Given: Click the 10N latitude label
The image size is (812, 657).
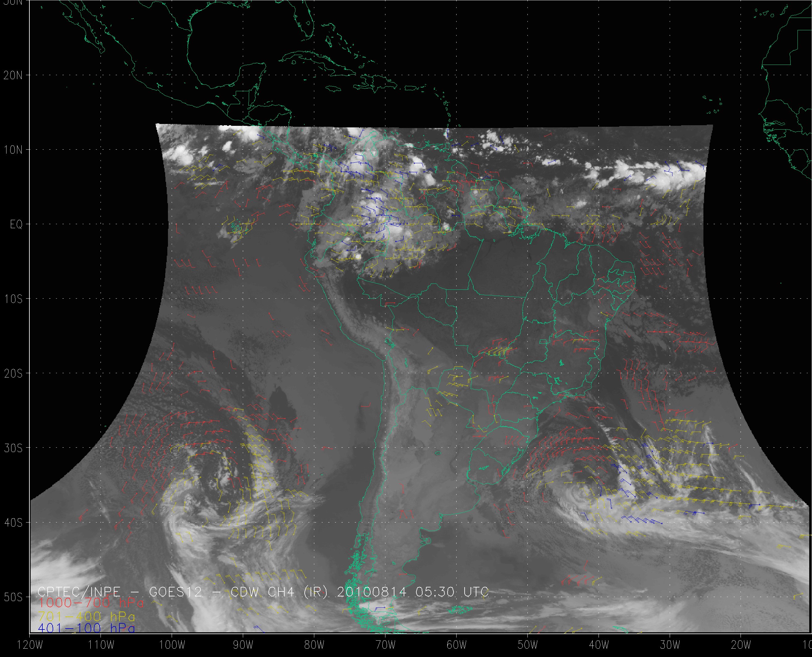Looking at the screenshot, I should coord(13,150).
